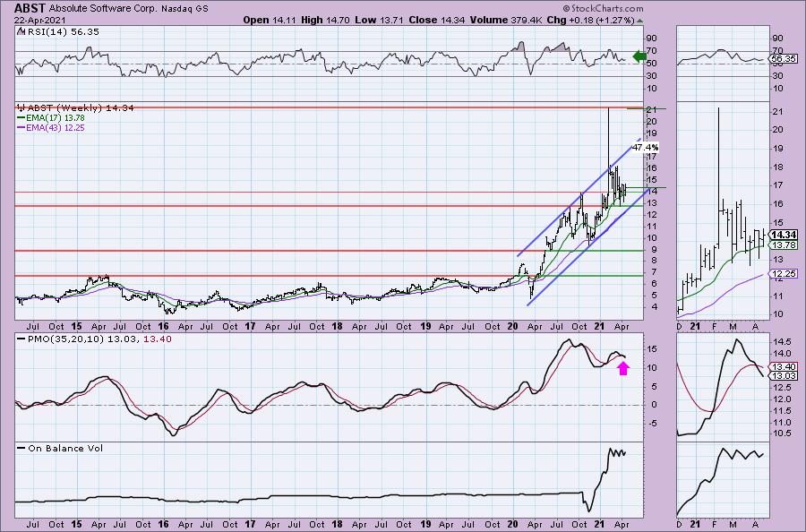Image resolution: width=806 pixels, height=532 pixels.
Task: Select the Low 13.71 value
Action: pos(379,20)
